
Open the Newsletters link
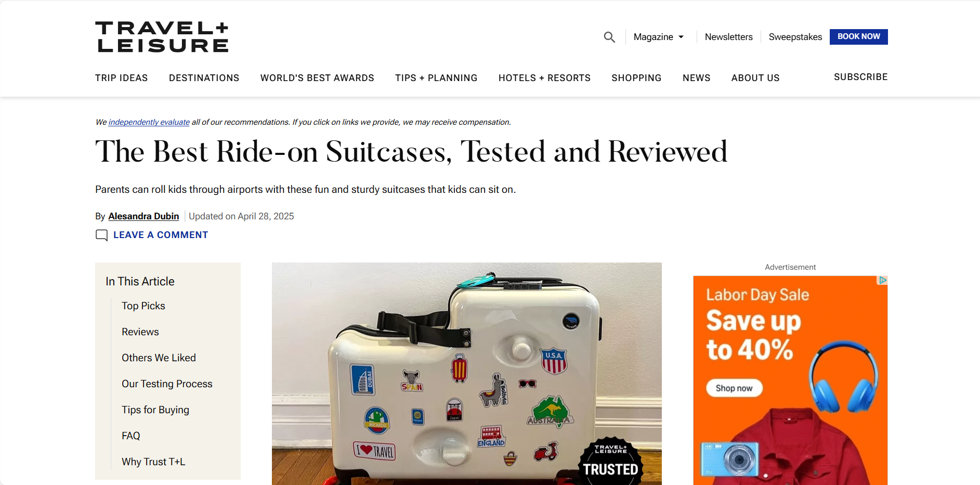tap(728, 37)
